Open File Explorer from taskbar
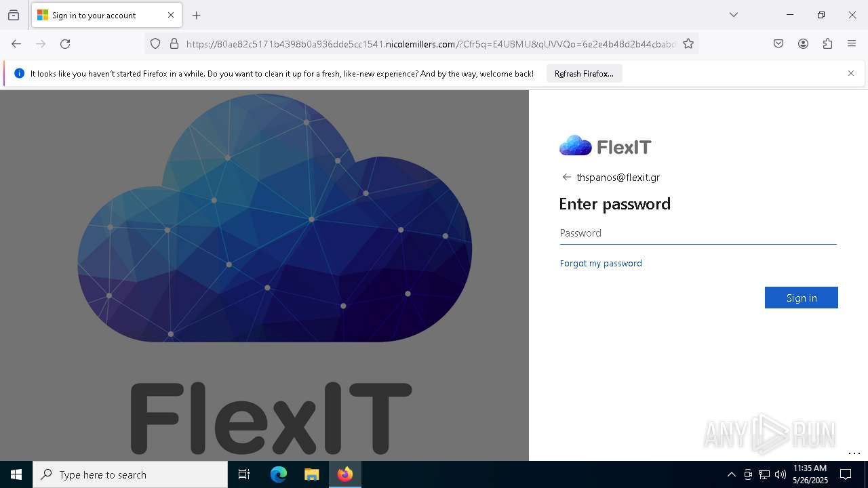Screen dimensions: 868x488 pos(312,474)
